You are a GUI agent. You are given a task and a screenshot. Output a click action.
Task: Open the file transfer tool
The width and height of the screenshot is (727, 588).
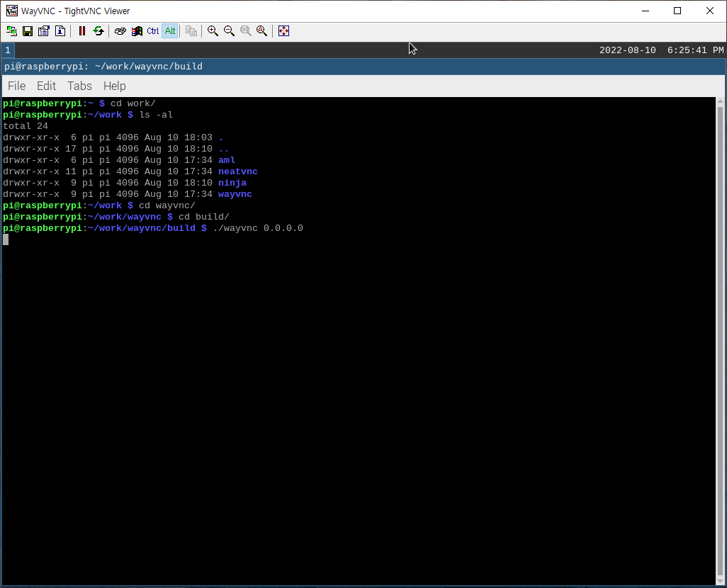pyautogui.click(x=191, y=31)
